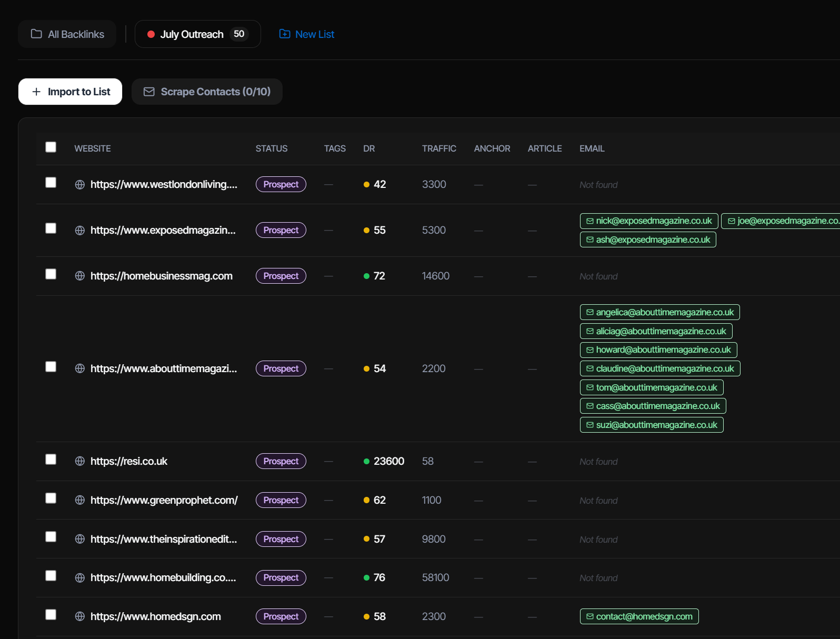Click Scrape Contacts (0/10) button

(207, 92)
